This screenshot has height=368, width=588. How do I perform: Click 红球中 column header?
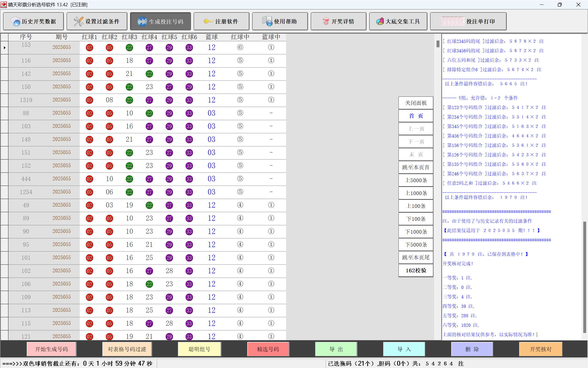coord(240,37)
